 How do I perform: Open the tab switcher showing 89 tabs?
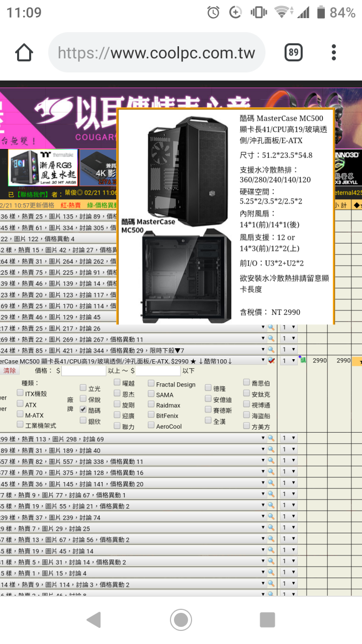tap(293, 52)
